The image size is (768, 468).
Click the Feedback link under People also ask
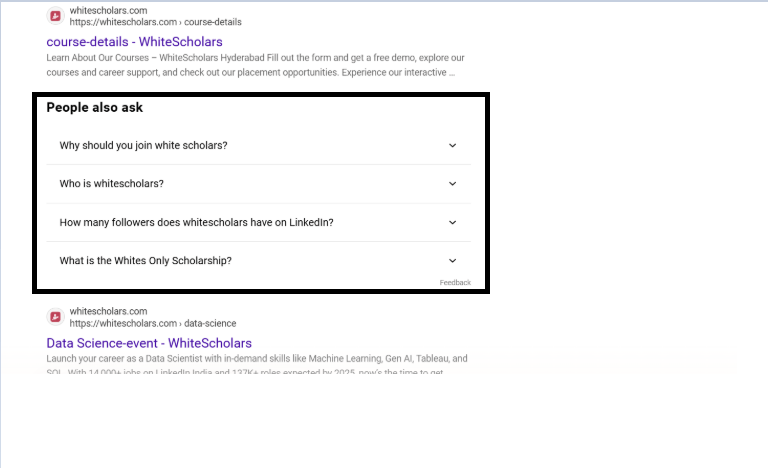pyautogui.click(x=455, y=283)
